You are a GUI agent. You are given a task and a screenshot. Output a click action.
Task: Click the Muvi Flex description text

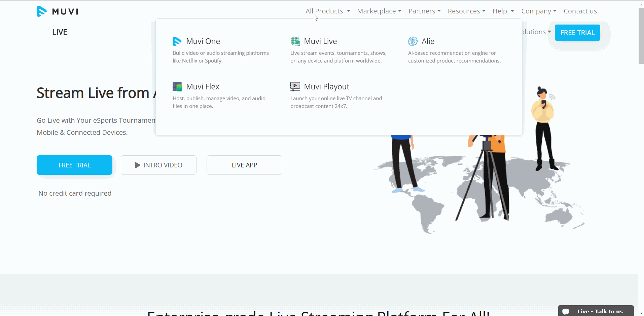click(x=219, y=102)
